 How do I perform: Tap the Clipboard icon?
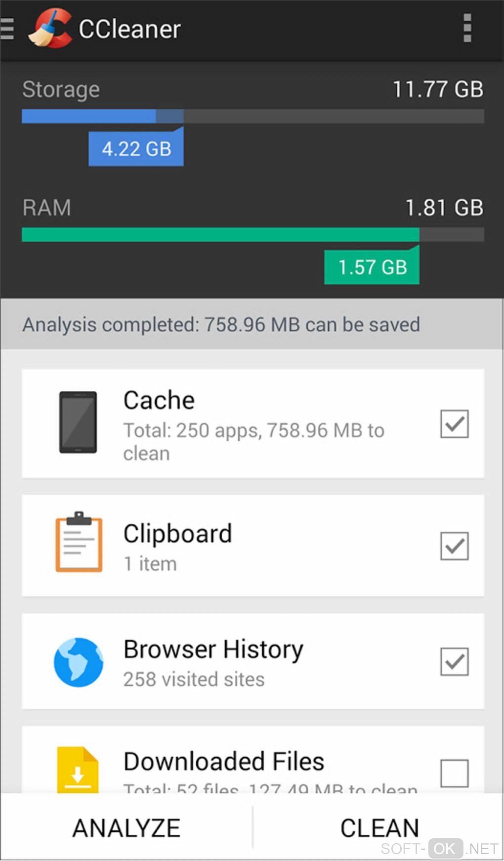pos(79,542)
